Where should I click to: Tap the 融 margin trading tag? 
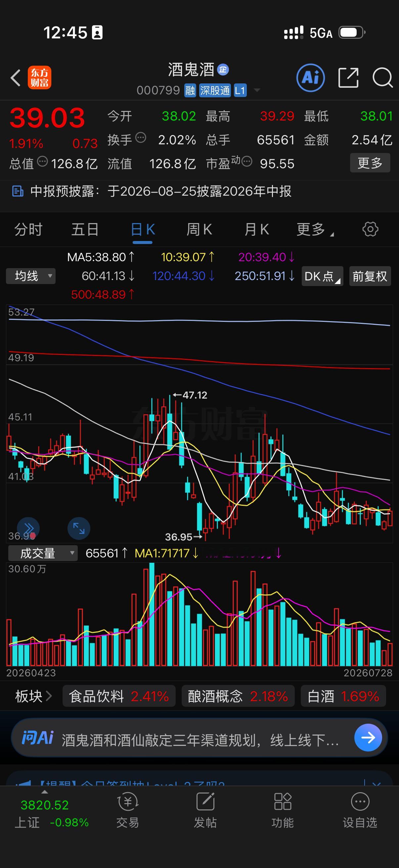tap(190, 91)
